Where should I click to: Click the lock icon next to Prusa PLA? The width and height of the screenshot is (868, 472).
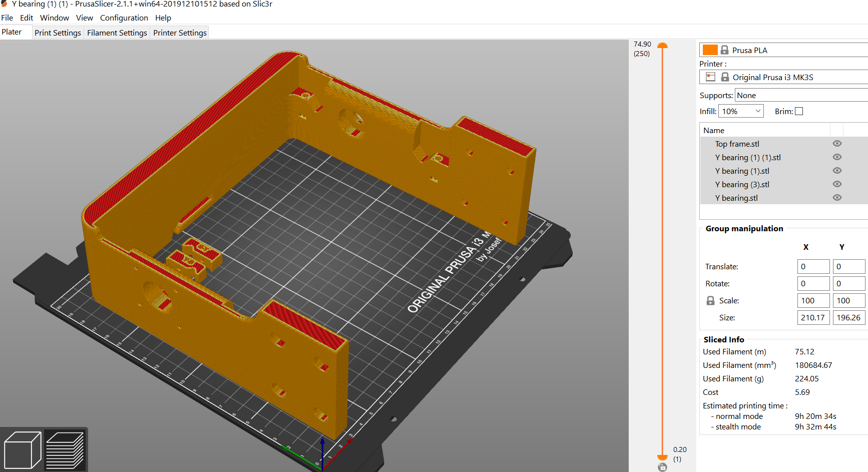724,50
